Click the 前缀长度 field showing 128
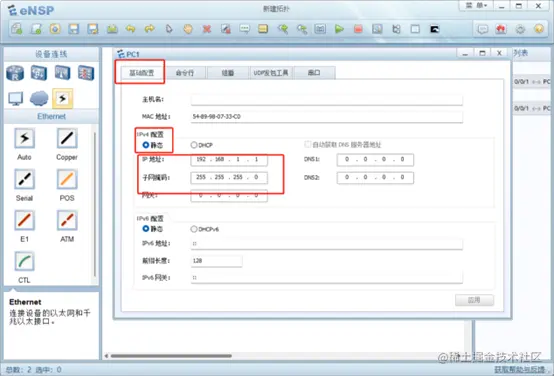This screenshot has width=554, height=376. 216,261
